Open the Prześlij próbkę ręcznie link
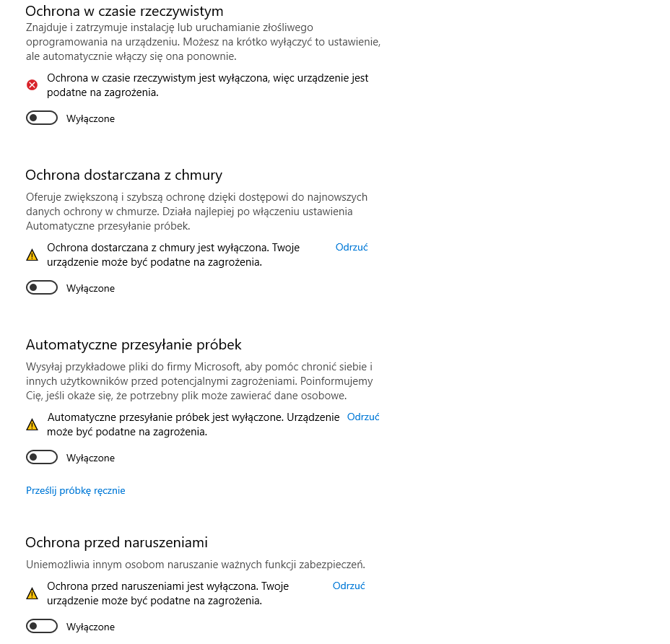Viewport: 670px width, 644px height. (x=76, y=490)
